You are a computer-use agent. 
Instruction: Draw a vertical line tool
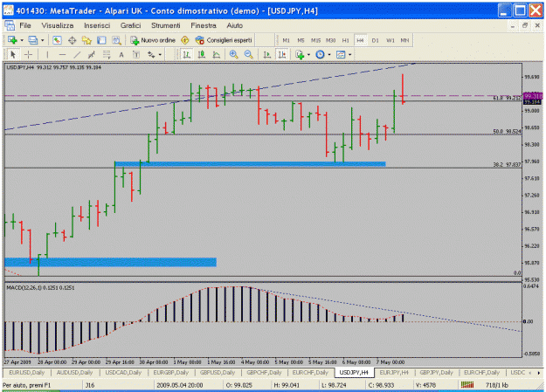(47, 55)
